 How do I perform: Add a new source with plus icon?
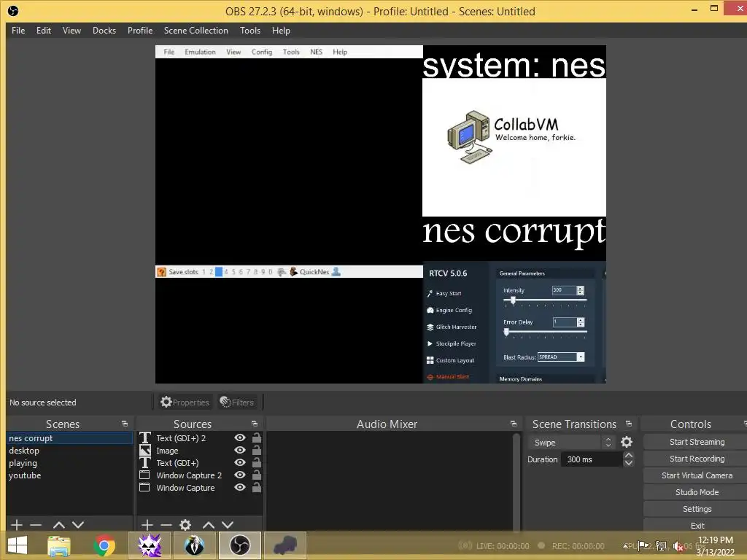point(147,525)
